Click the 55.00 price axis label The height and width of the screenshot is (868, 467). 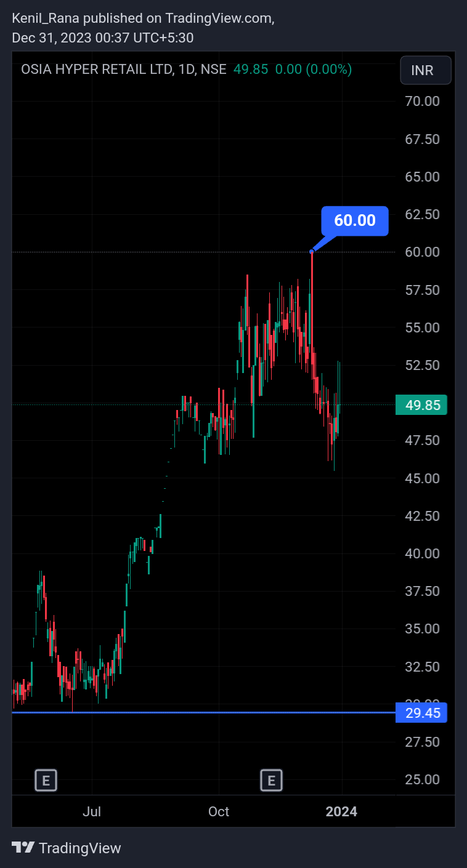pos(422,328)
